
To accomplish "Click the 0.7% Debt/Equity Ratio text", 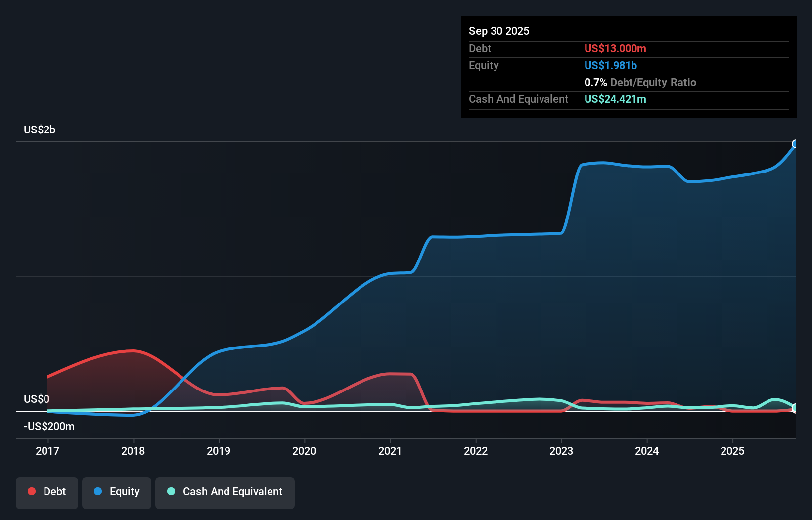I will click(640, 82).
